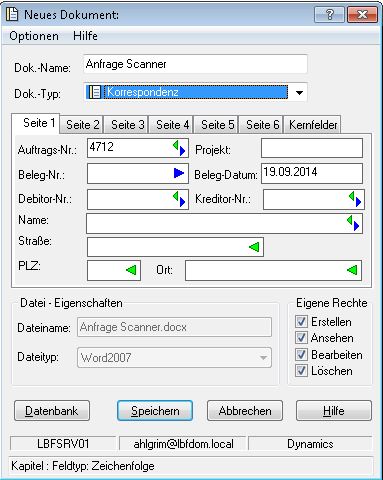Screen dimensions: 383x480
Task: Click the green arrow in Name field
Action: (x=350, y=220)
